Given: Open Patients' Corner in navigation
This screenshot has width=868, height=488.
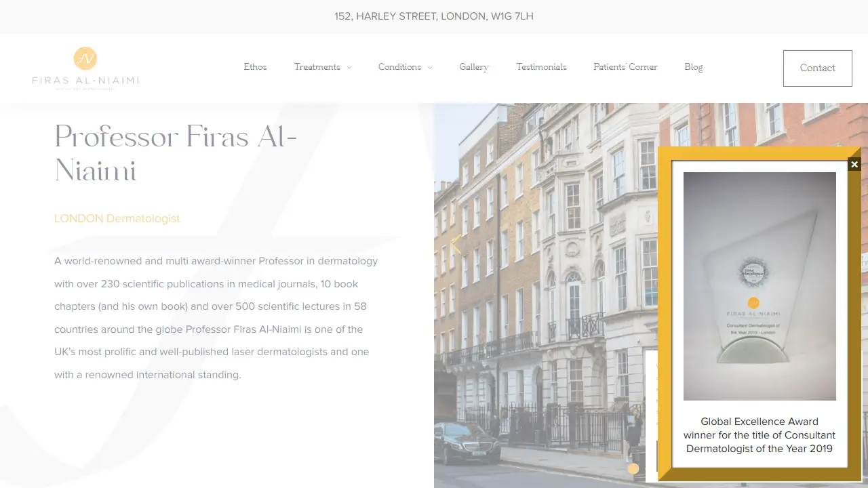Looking at the screenshot, I should 625,67.
